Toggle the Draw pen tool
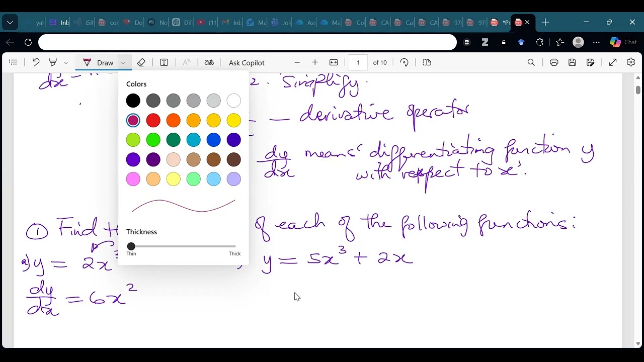Viewport: 644px width, 362px height. tap(98, 62)
